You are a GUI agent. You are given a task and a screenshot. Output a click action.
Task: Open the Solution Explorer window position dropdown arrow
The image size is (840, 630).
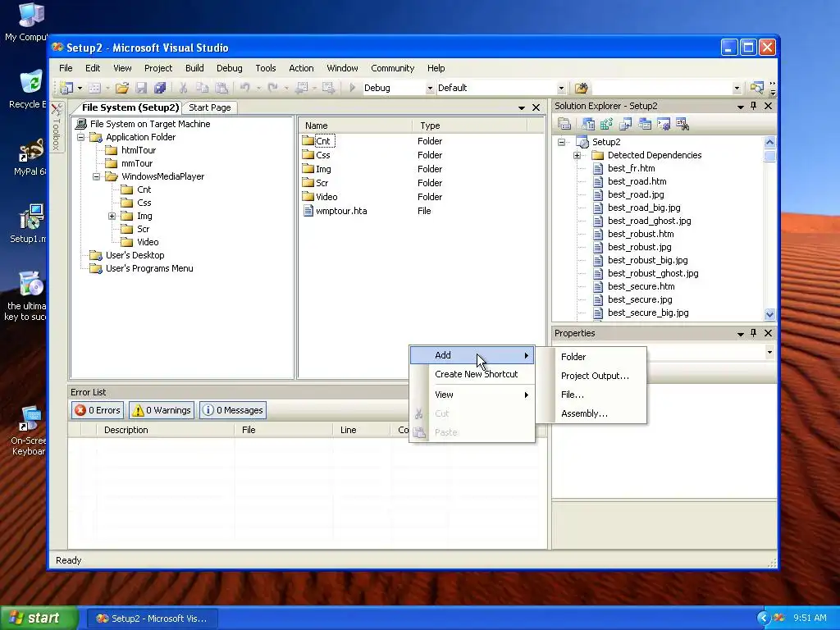pyautogui.click(x=741, y=107)
